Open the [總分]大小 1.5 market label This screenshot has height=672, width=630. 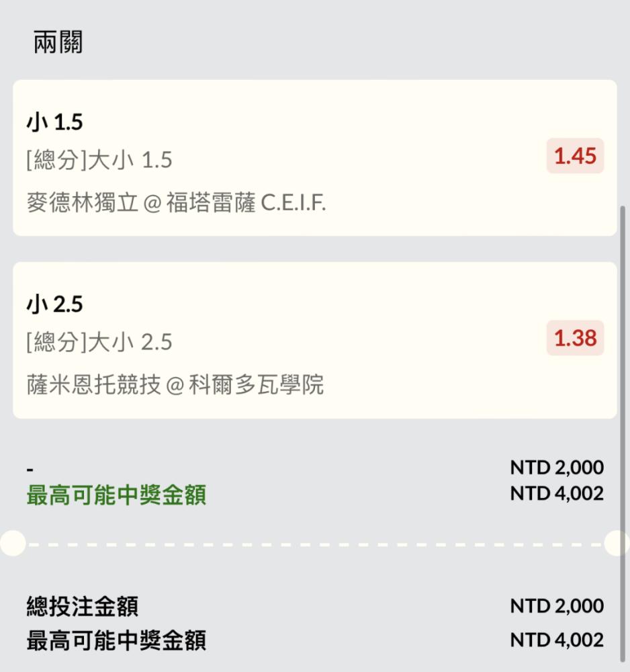(x=99, y=160)
